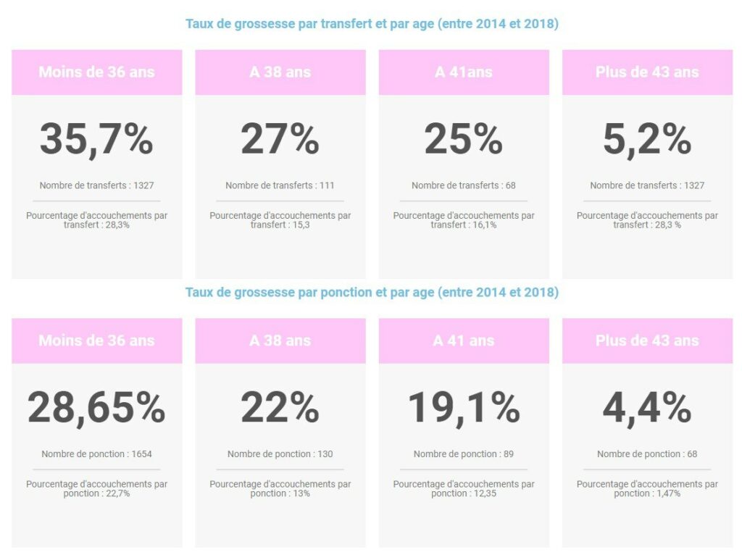Click the 5,2% pregnancy rate figure
742x560 pixels.
647,139
